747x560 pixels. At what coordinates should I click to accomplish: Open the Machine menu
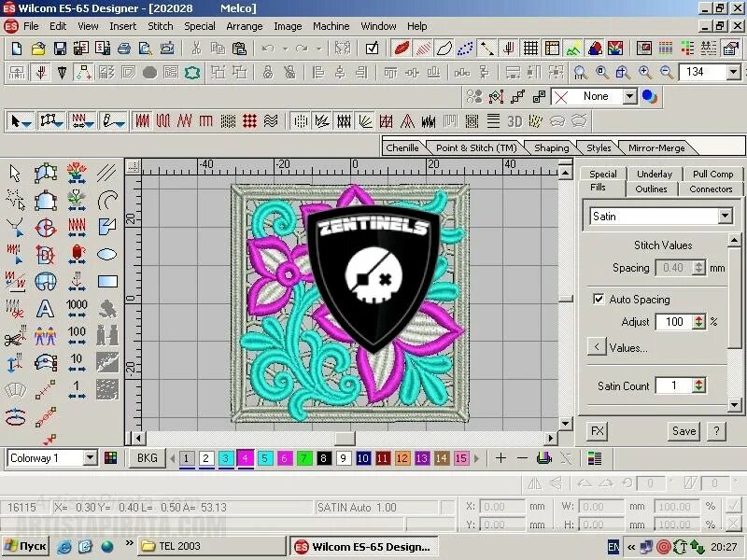pos(331,26)
